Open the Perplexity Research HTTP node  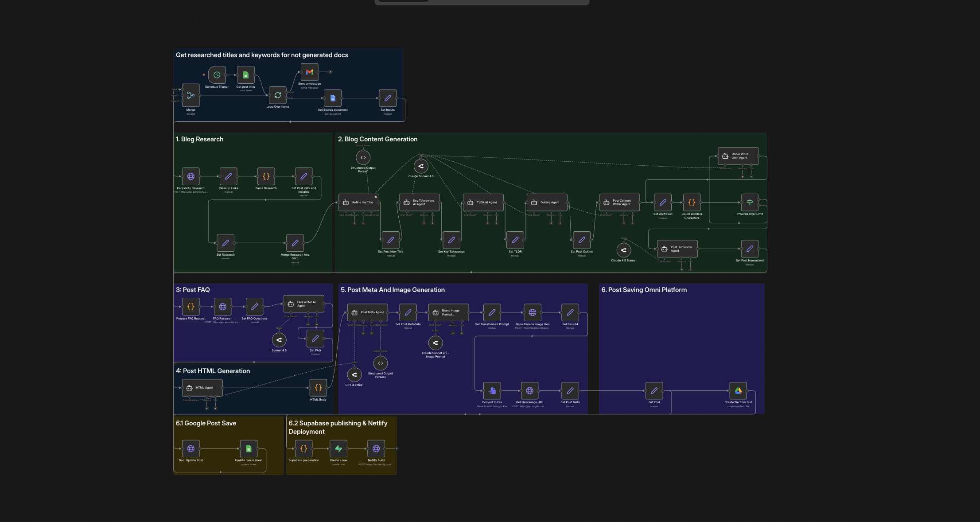coord(191,176)
